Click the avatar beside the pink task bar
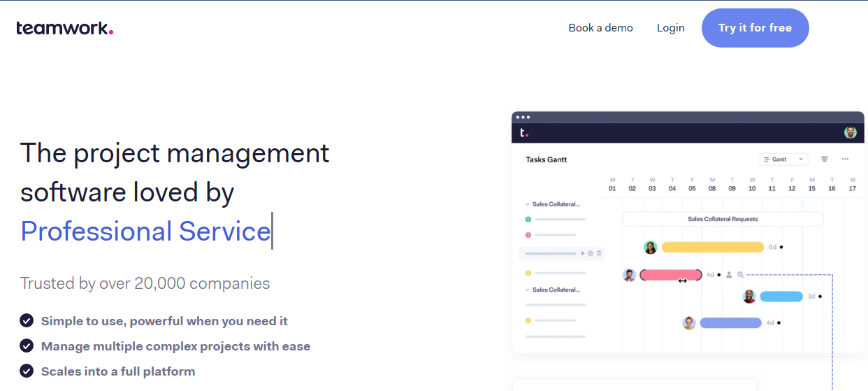 coord(630,275)
